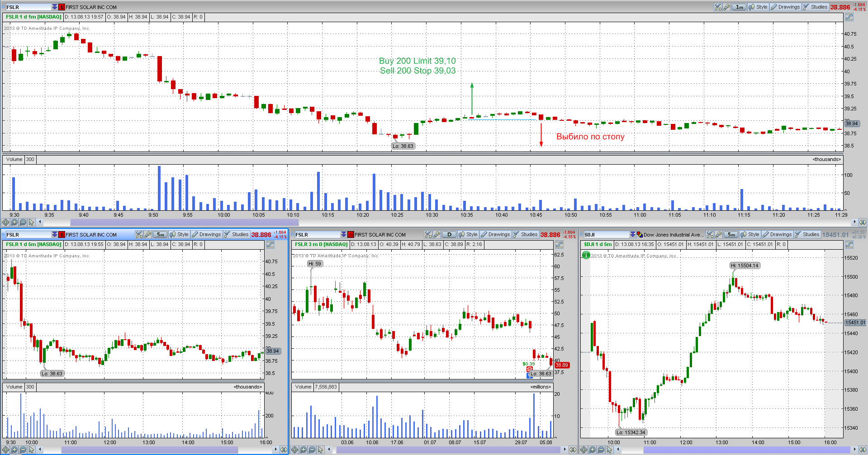Click horizontal scrollbar thumb under top 1m chart
Screen dimensions: 868x455
click(x=185, y=222)
